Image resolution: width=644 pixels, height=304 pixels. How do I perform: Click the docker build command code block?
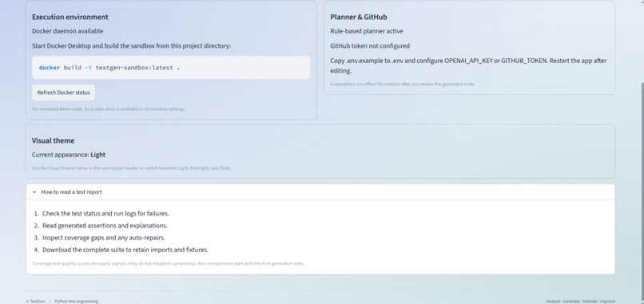171,68
